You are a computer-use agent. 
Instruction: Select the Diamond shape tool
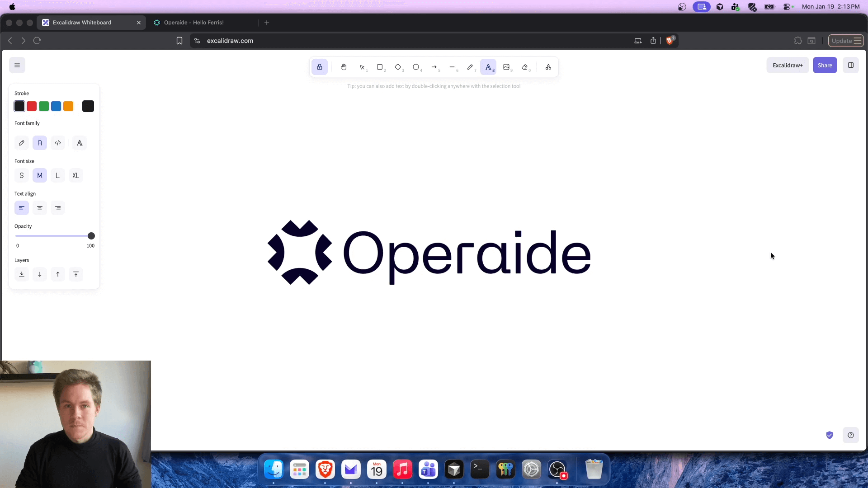(398, 67)
